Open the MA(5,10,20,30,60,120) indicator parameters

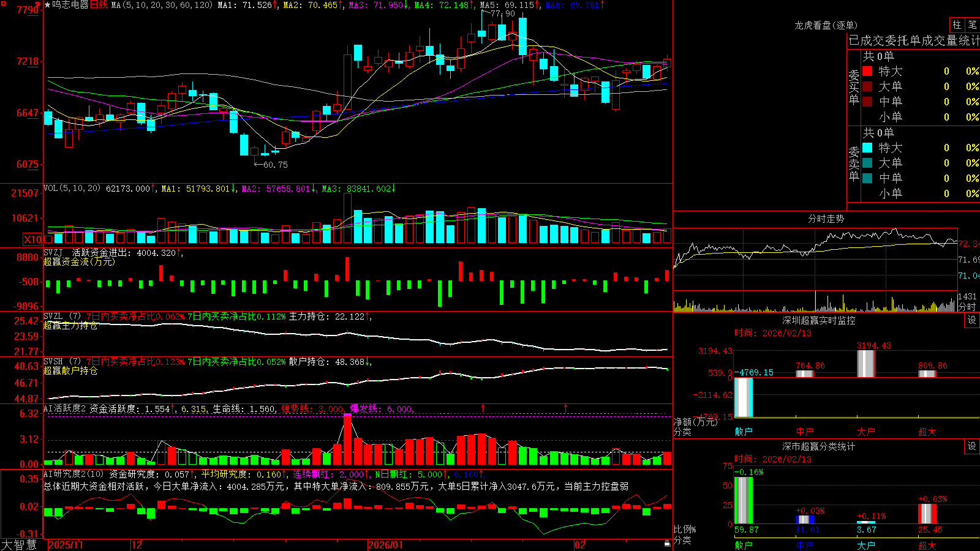[162, 5]
